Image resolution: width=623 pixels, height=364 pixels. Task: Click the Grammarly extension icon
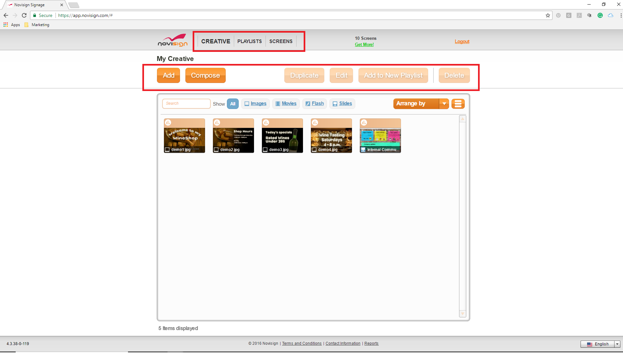pyautogui.click(x=600, y=15)
